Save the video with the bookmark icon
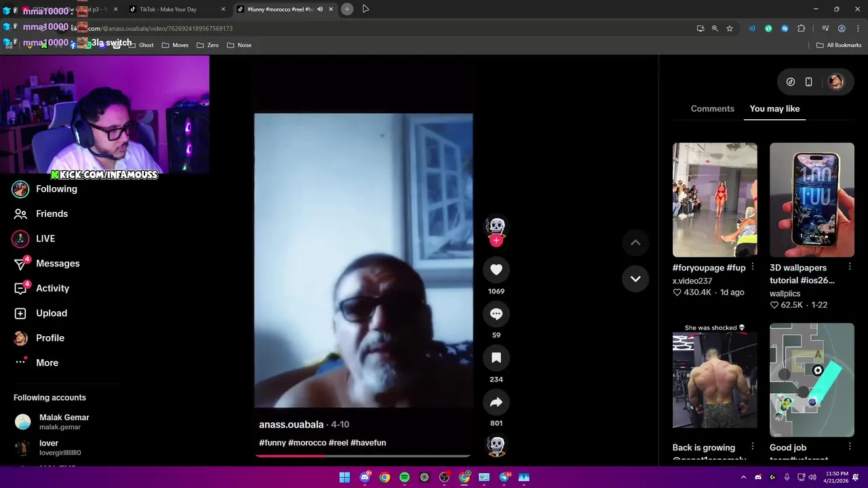The height and width of the screenshot is (488, 868). point(496,358)
